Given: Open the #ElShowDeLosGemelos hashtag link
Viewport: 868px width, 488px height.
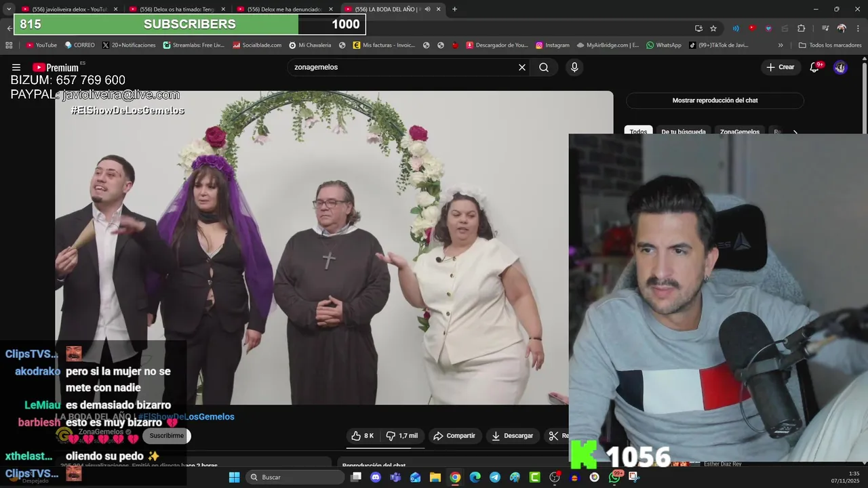Looking at the screenshot, I should pyautogui.click(x=186, y=417).
